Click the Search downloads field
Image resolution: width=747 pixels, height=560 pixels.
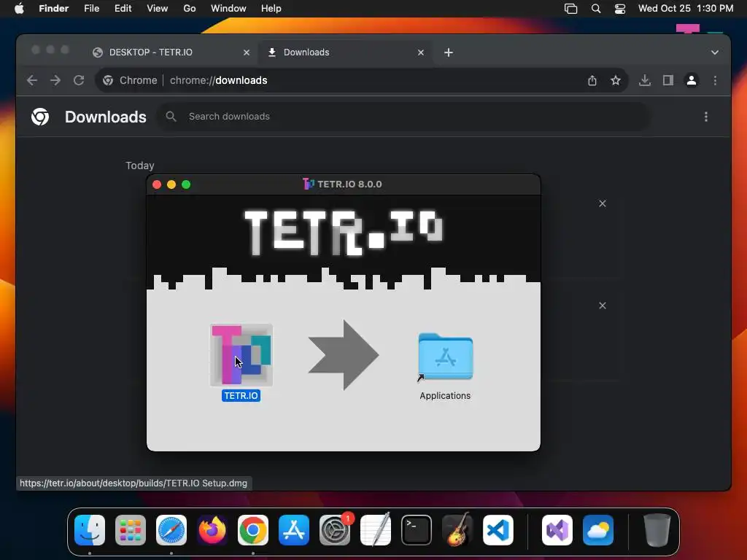click(x=404, y=117)
